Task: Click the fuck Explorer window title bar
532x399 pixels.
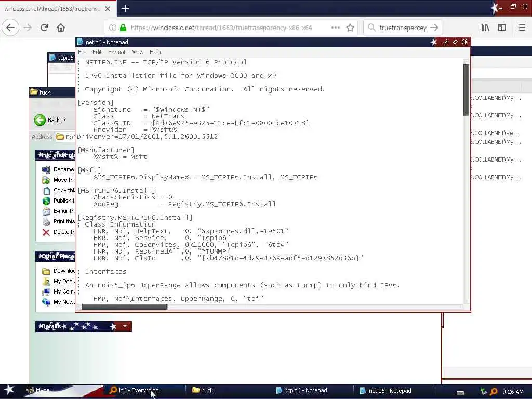Action: (x=52, y=92)
